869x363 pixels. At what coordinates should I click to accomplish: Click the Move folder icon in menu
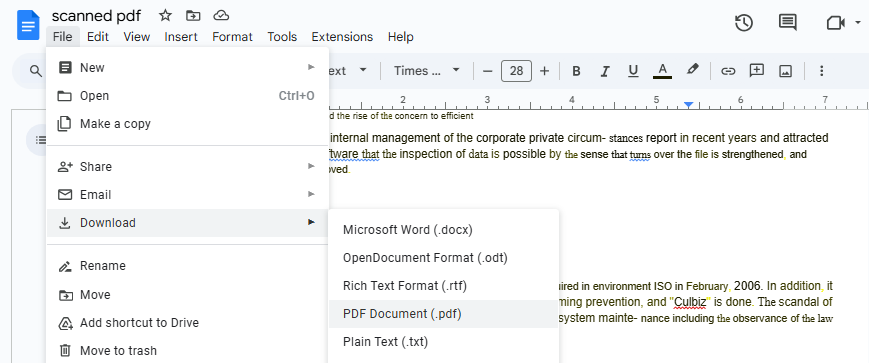(65, 295)
